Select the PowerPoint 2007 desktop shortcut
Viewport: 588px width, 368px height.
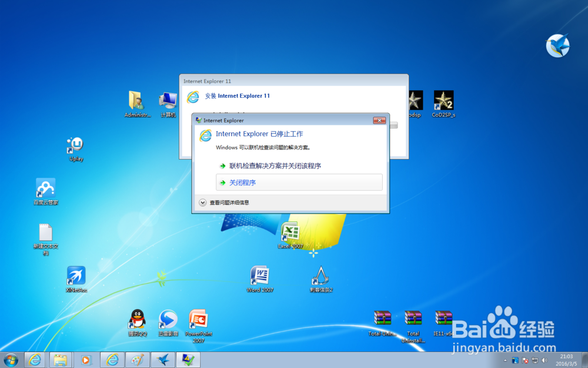click(198, 326)
